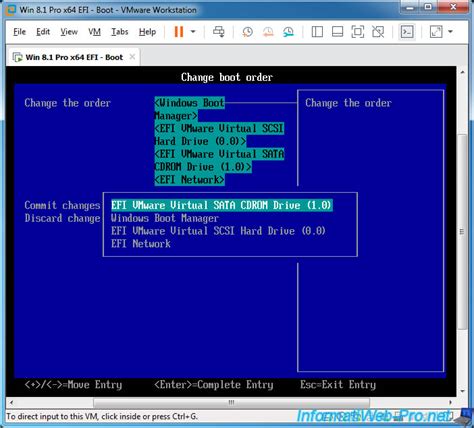This screenshot has width=474, height=428.
Task: Select Windows Boot Manager in the popup list
Action: click(165, 218)
